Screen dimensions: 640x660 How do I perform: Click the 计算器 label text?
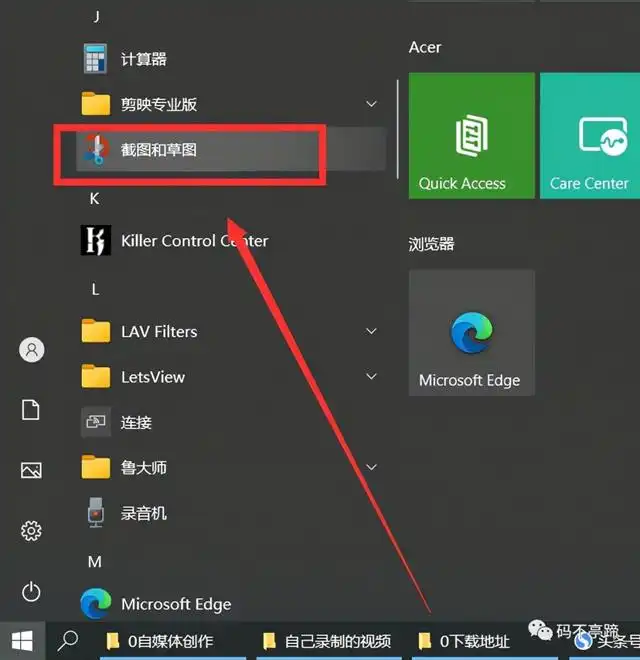coord(144,59)
